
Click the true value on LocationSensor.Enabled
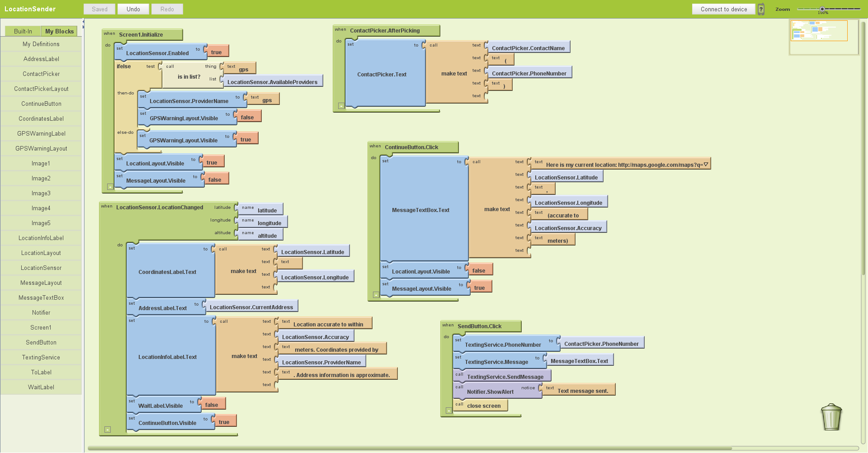217,52
